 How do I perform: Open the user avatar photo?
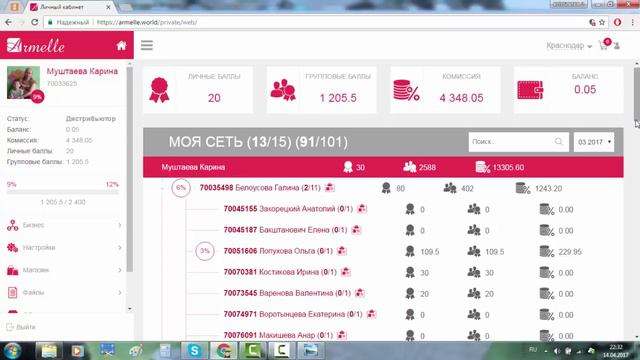pyautogui.click(x=23, y=83)
